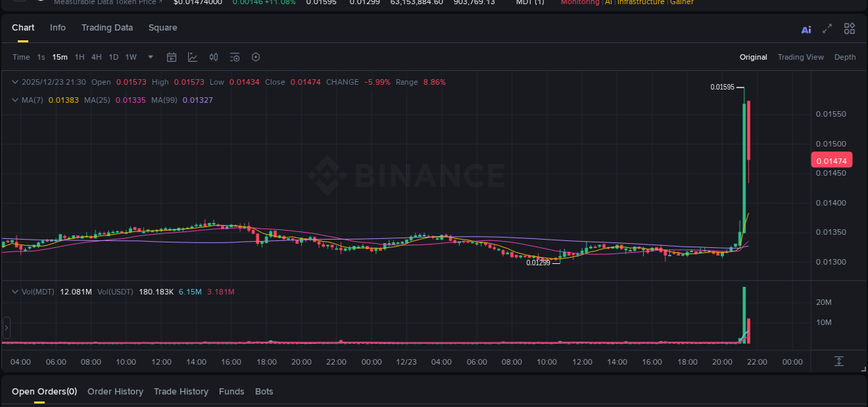Expand the chart to fullscreen
This screenshot has height=407, width=868.
827,28
